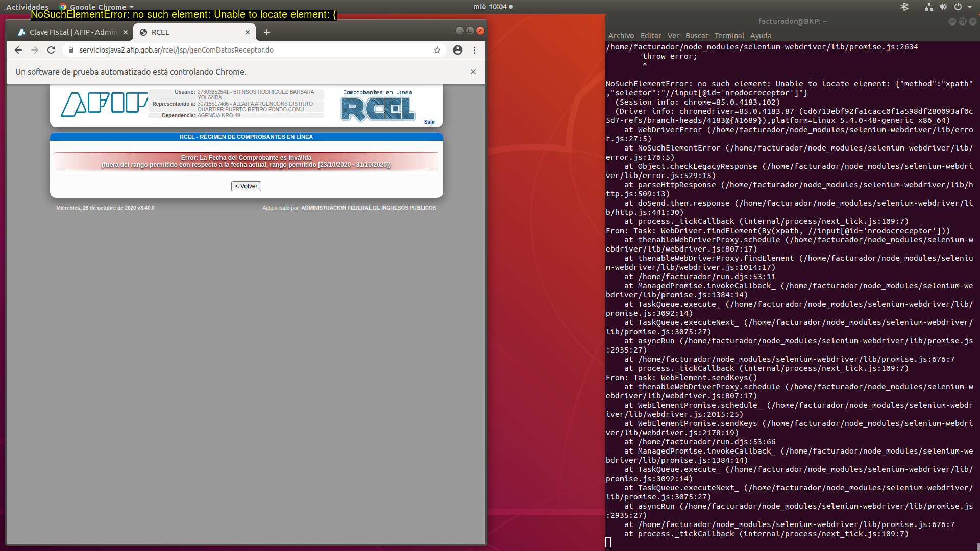Viewport: 980px width, 551px height.
Task: Click the Chrome forward arrow
Action: [x=35, y=50]
